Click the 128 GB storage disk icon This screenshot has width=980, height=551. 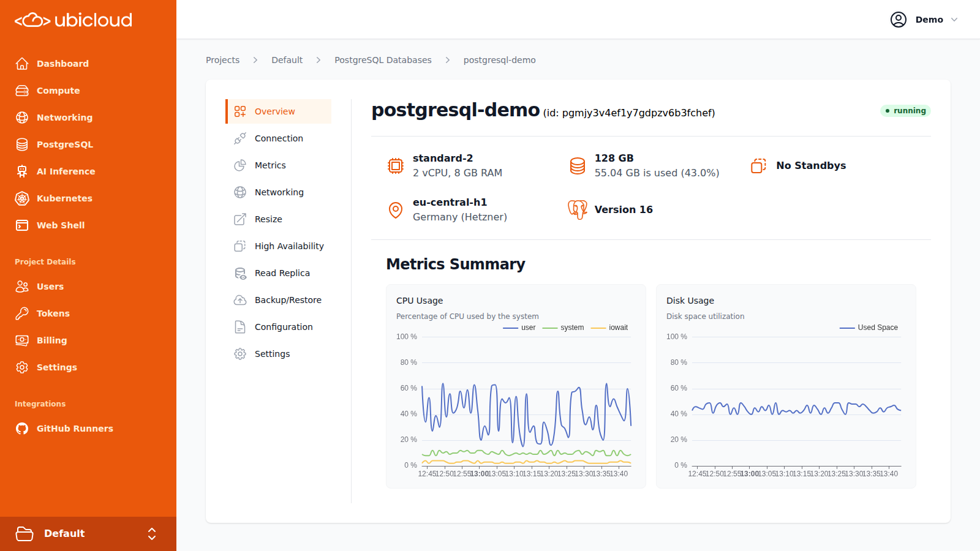tap(578, 166)
